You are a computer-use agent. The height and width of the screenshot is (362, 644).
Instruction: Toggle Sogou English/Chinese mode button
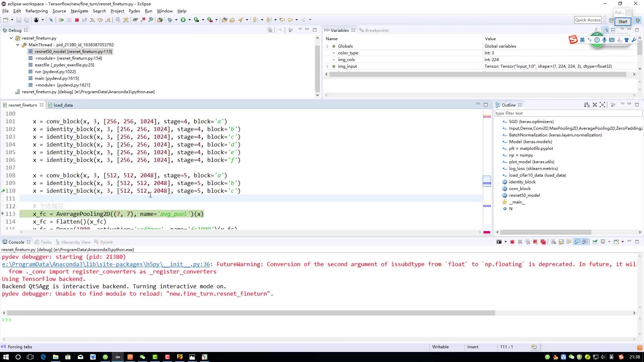tap(582, 40)
